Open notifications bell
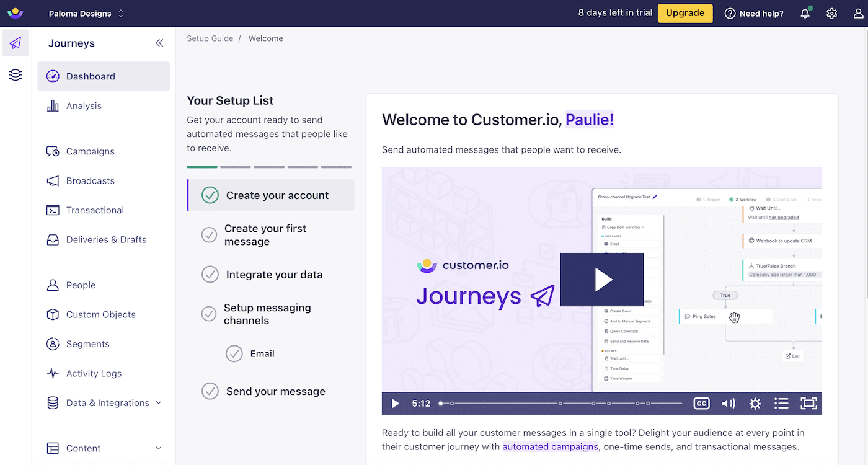 point(805,14)
